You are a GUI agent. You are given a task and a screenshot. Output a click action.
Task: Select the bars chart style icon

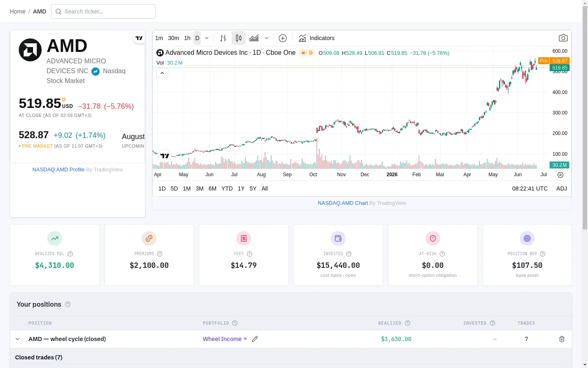point(223,38)
